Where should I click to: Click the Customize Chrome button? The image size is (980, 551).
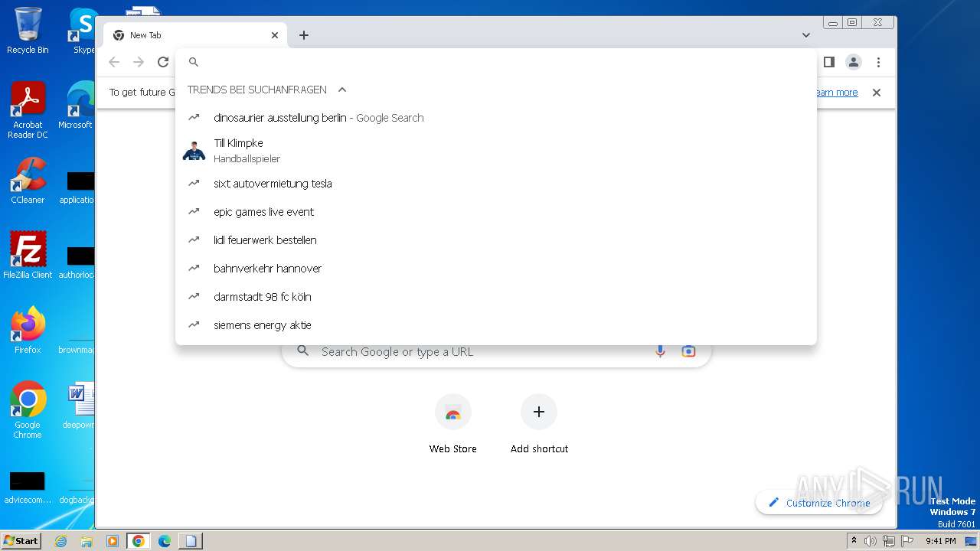click(819, 503)
